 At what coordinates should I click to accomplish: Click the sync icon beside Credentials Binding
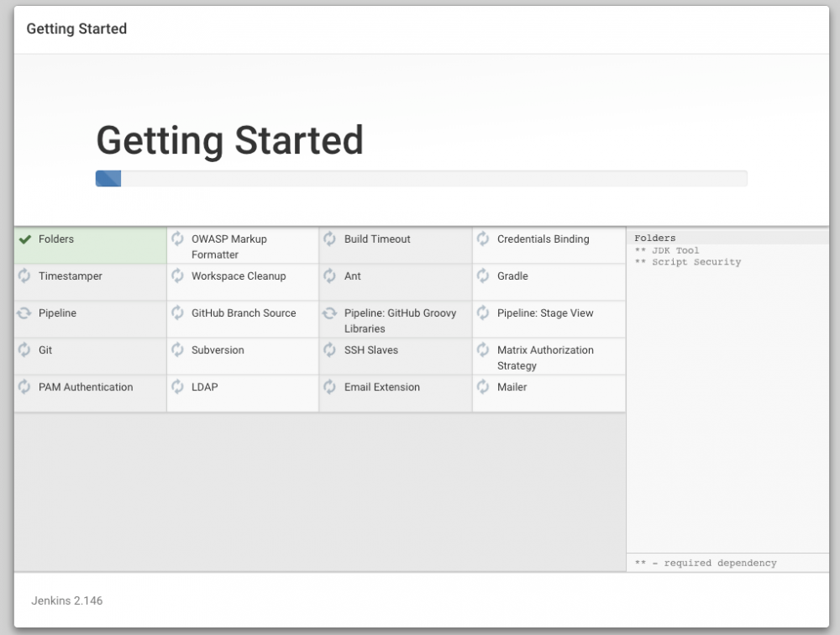(483, 239)
